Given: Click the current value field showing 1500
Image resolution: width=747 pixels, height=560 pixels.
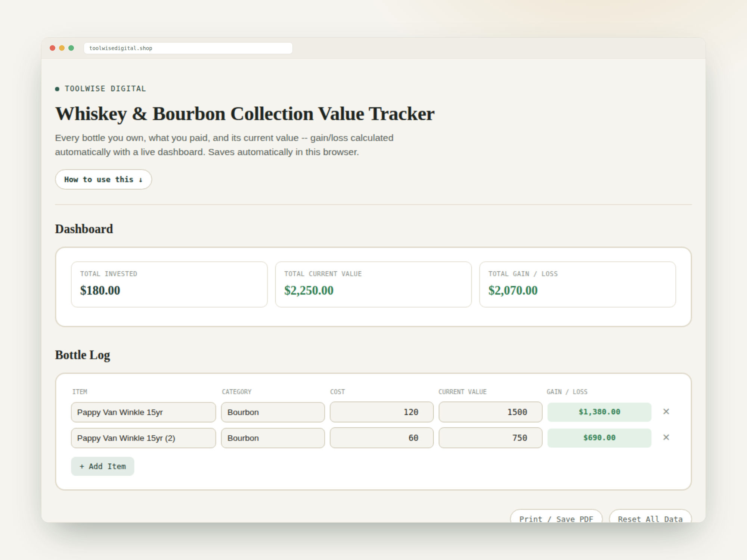Looking at the screenshot, I should (490, 412).
